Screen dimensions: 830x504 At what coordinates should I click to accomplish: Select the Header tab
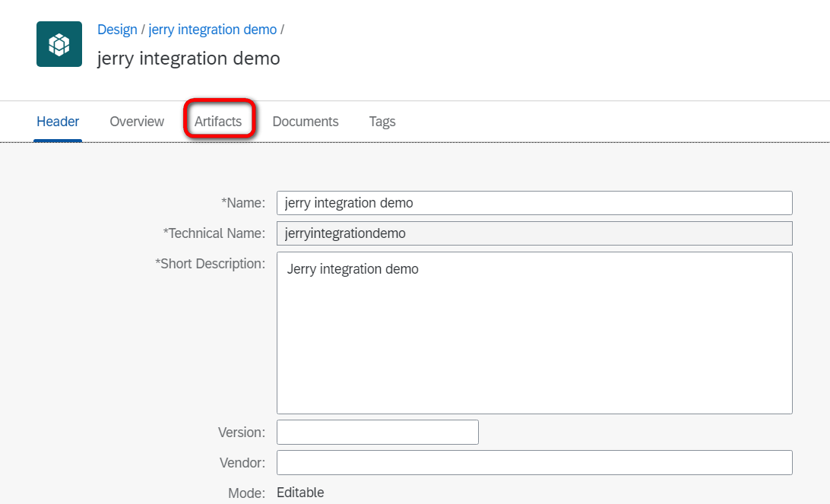(58, 122)
